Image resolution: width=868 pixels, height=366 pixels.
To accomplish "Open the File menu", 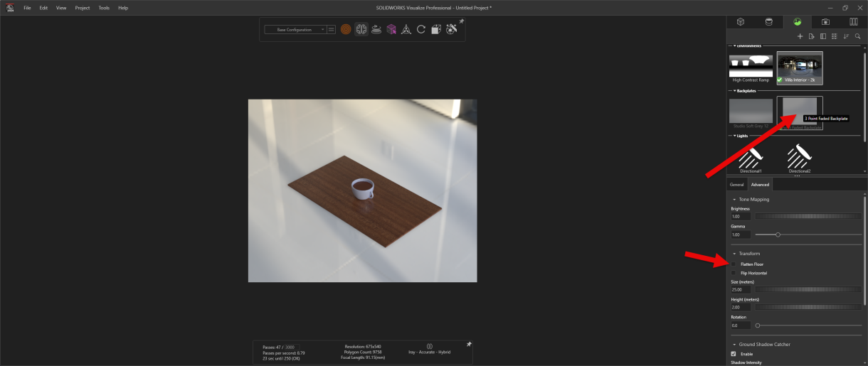I will (x=27, y=8).
